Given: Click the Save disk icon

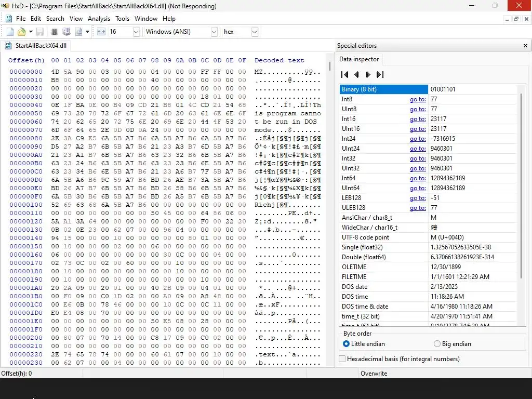Looking at the screenshot, I should (40, 32).
